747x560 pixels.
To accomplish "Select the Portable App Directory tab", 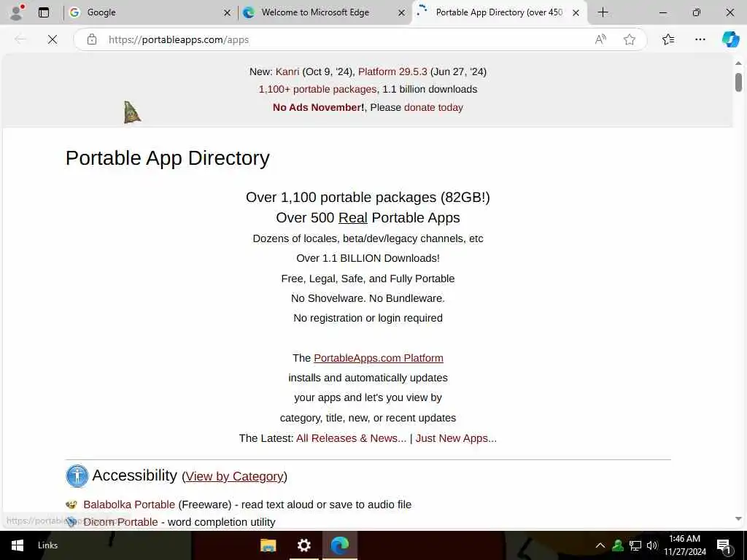I will click(499, 12).
